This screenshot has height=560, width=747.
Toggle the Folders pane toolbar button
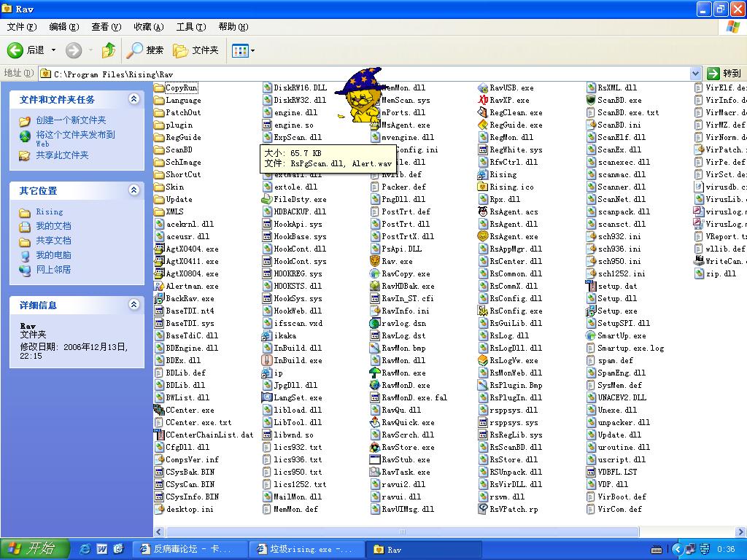[196, 50]
